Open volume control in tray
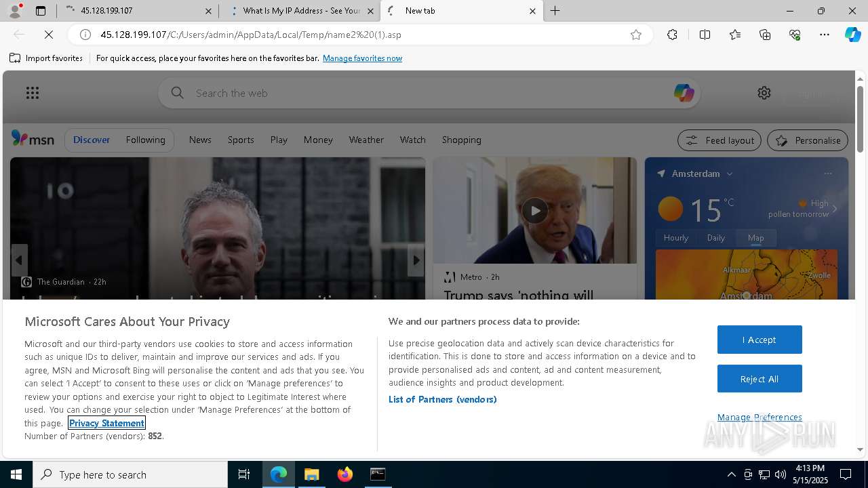The image size is (868, 488). pyautogui.click(x=781, y=474)
